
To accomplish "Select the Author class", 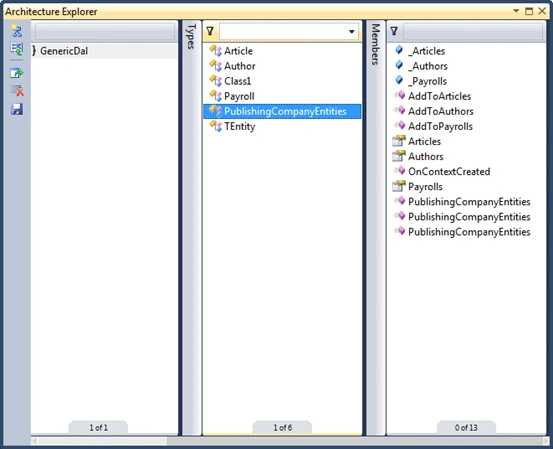I will 239,66.
